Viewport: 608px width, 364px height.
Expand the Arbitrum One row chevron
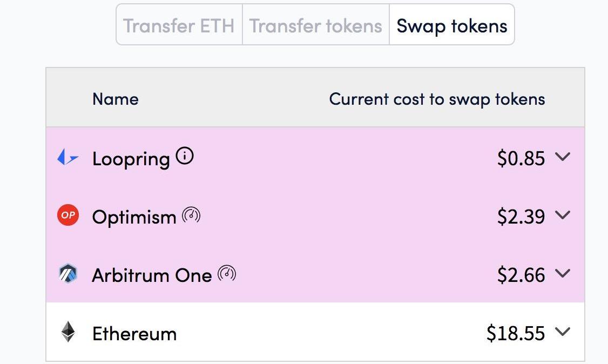pos(562,273)
